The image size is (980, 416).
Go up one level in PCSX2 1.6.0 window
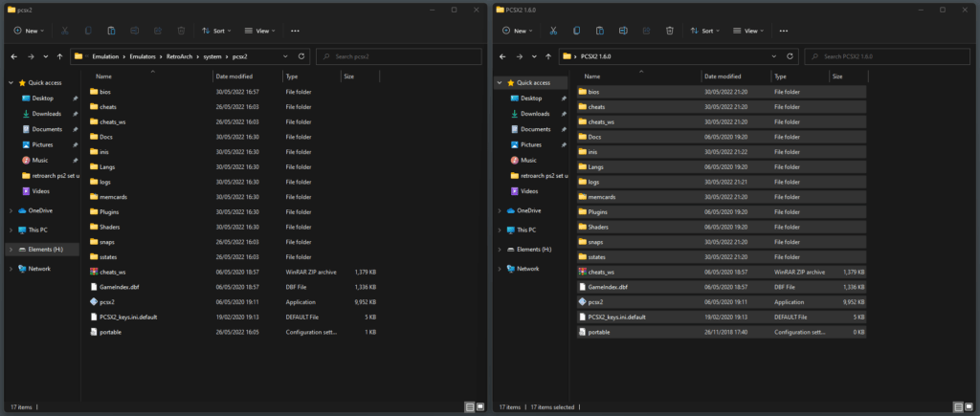pos(548,56)
